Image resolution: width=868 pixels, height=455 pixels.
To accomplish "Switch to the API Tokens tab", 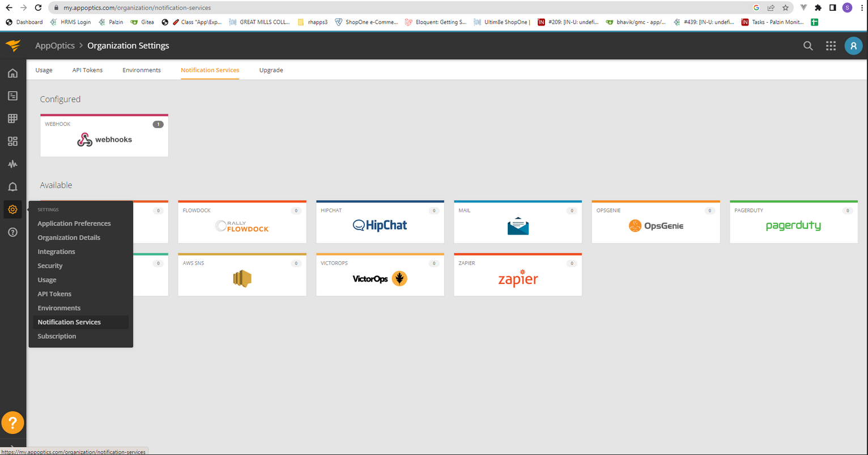I will [87, 70].
